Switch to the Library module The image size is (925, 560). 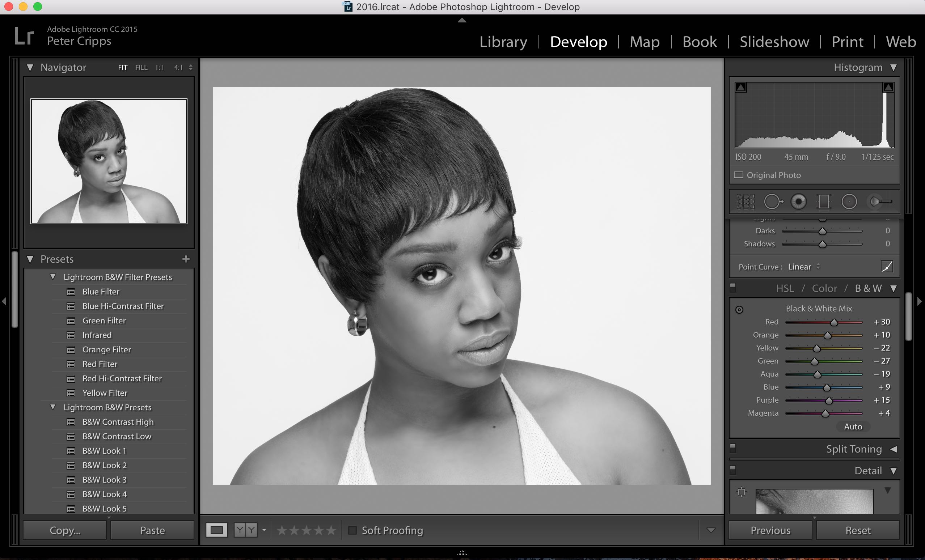click(x=503, y=42)
